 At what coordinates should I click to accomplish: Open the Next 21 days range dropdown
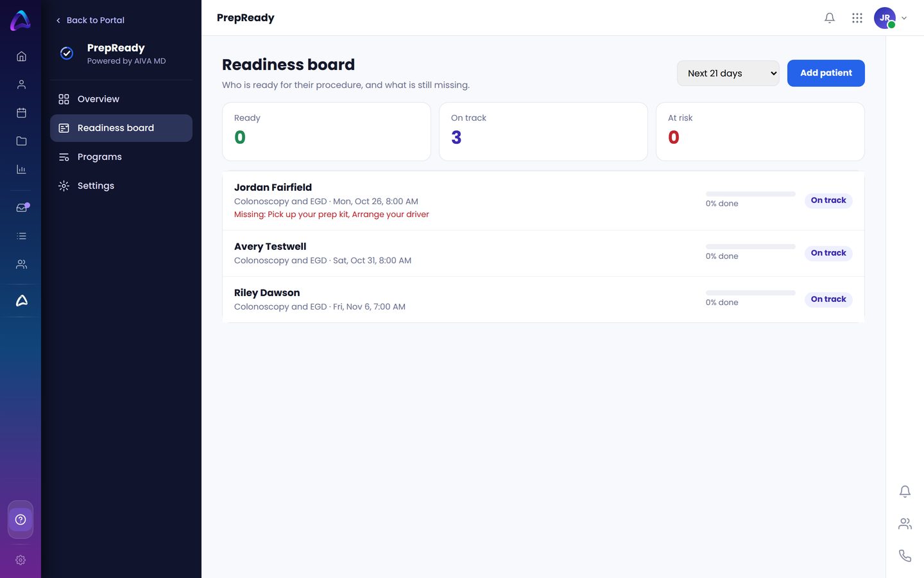coord(728,73)
